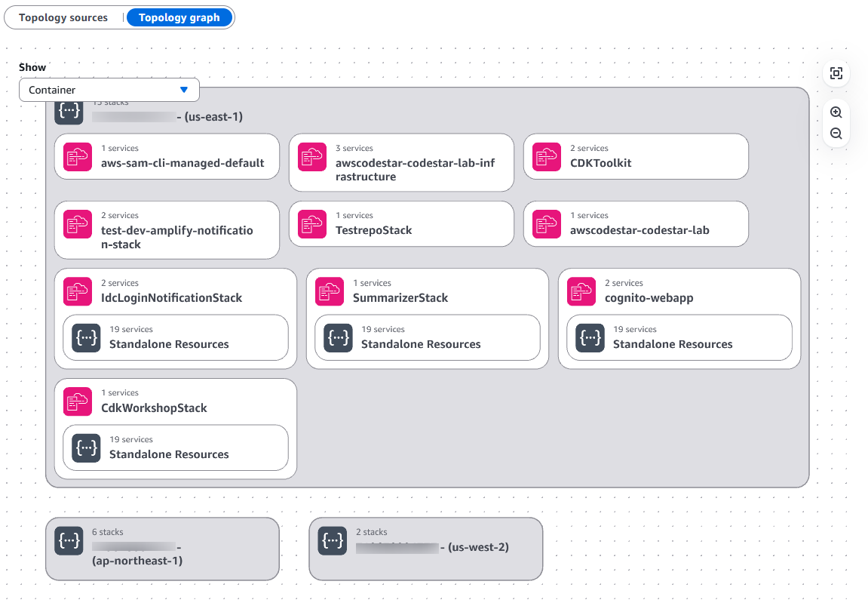Expand Standalone Resources under CdkWorkshopStack
This screenshot has width=868, height=612.
[175, 448]
